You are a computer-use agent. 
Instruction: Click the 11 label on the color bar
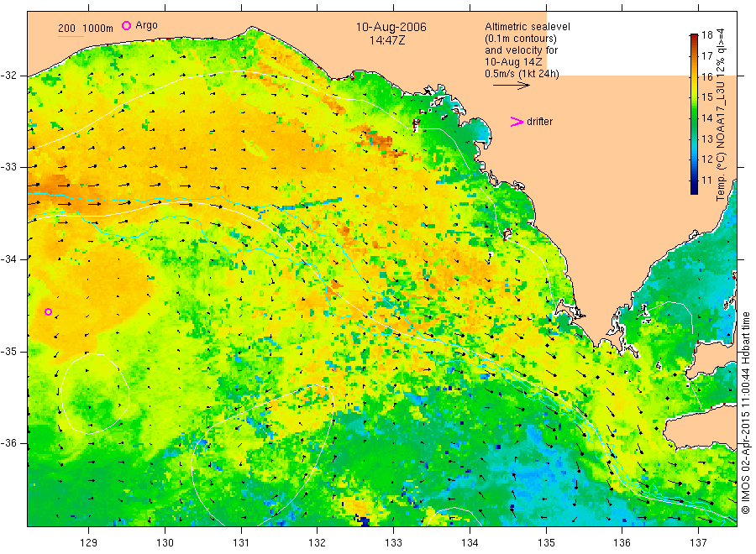pos(706,180)
